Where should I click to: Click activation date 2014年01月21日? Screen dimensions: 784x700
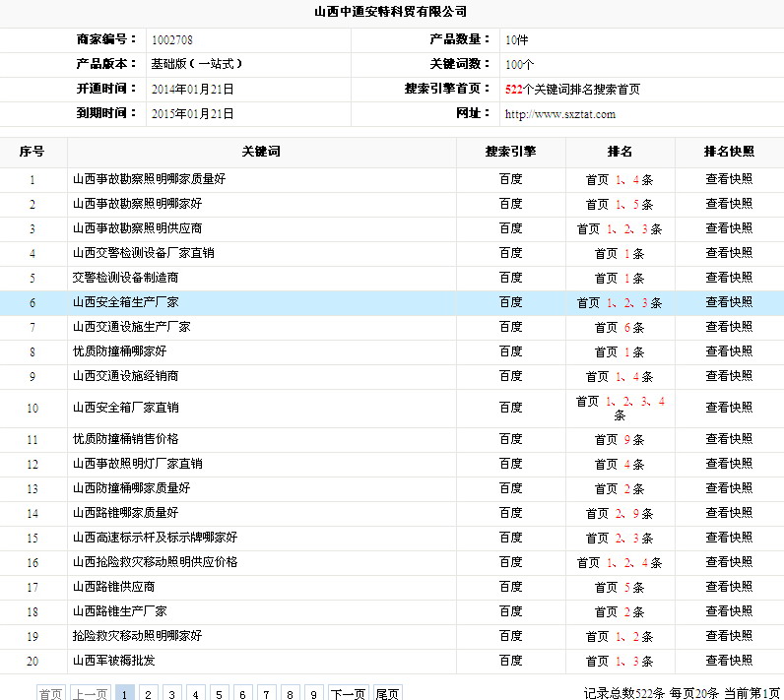click(192, 89)
